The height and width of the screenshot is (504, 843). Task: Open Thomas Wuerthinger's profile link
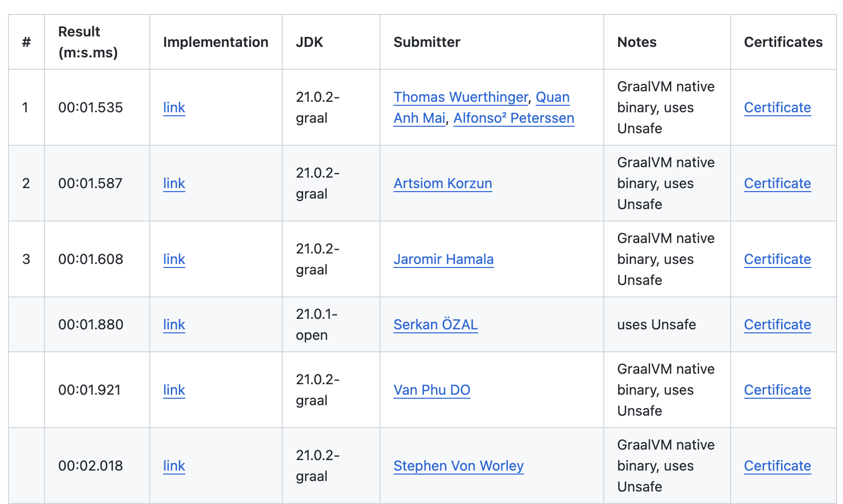click(x=460, y=97)
